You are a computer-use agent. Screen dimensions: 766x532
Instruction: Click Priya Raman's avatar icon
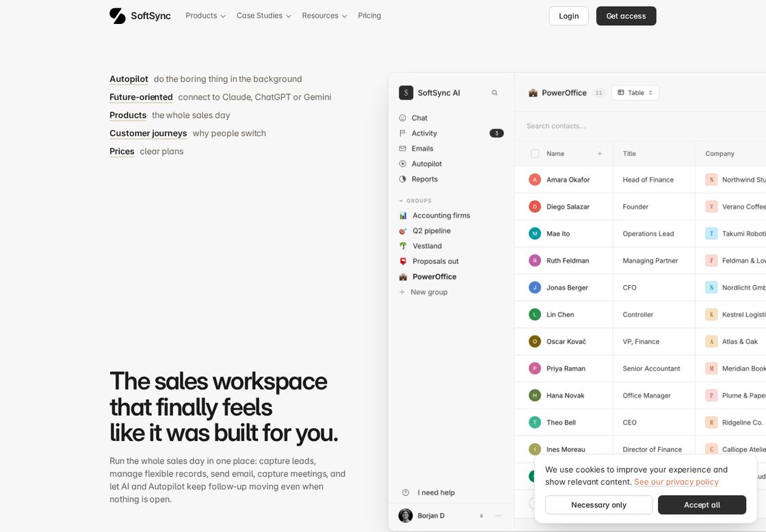(535, 369)
